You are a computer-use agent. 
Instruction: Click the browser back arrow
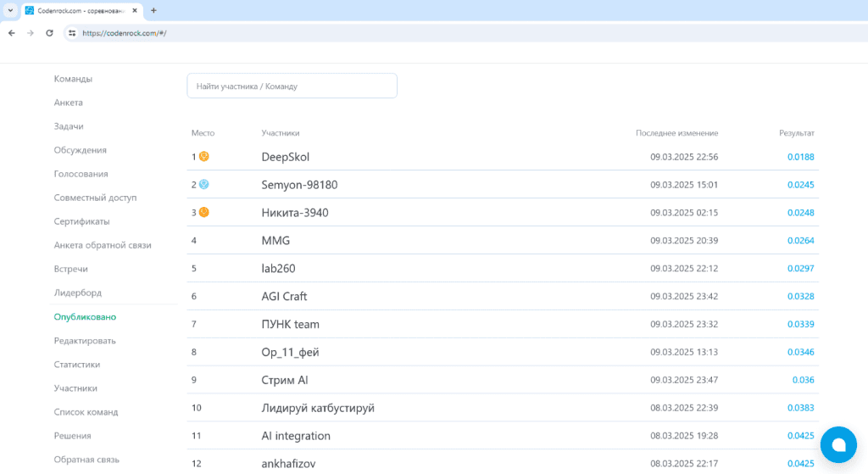[12, 33]
